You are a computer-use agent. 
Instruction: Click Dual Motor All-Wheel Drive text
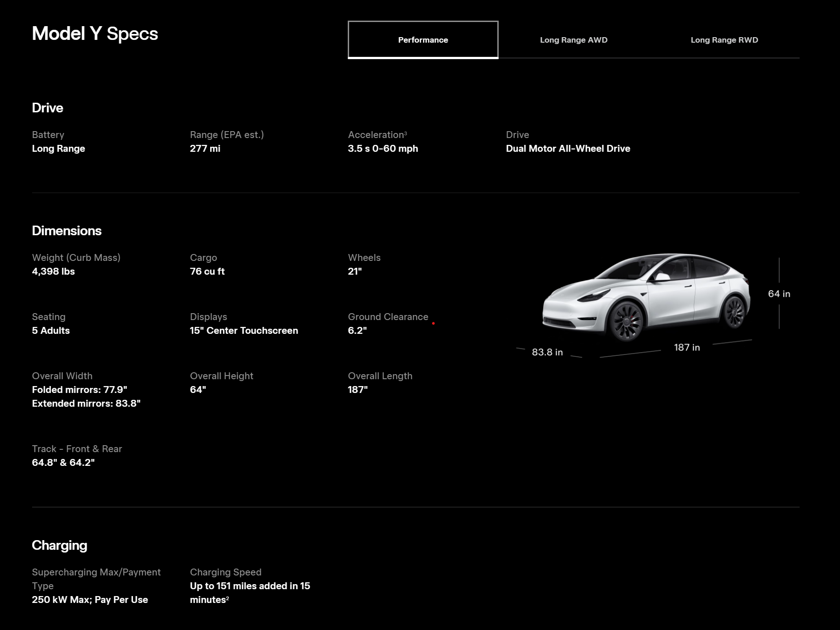coord(568,149)
